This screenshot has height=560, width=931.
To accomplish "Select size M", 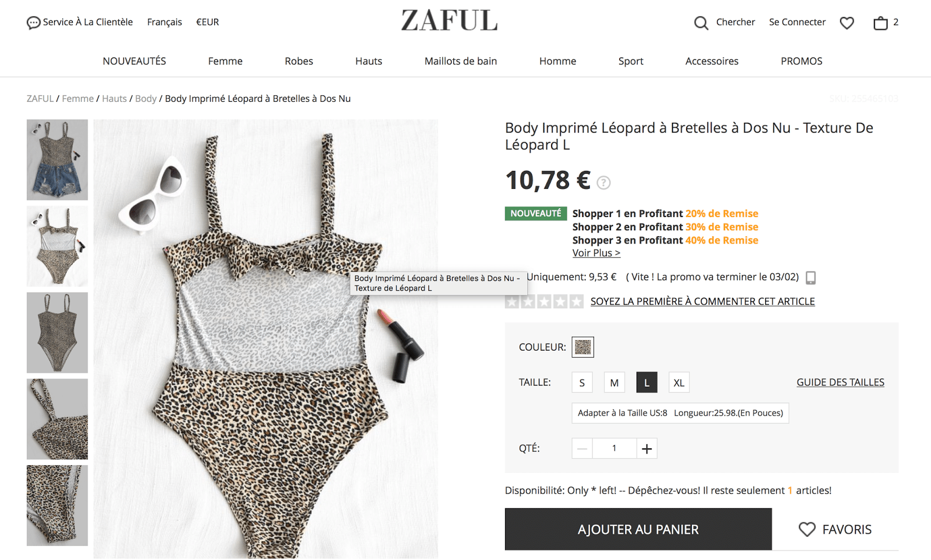I will tap(614, 383).
